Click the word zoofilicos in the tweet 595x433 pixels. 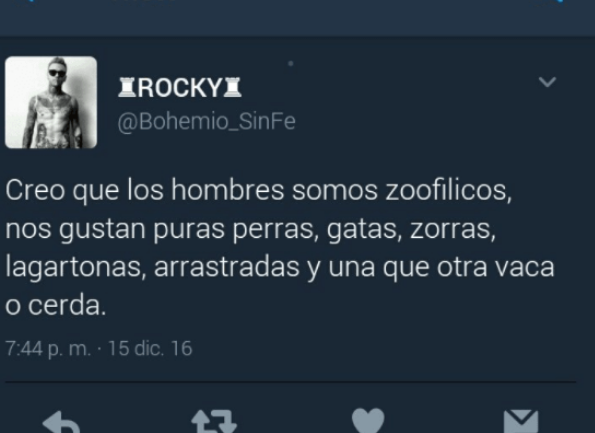pyautogui.click(x=449, y=190)
